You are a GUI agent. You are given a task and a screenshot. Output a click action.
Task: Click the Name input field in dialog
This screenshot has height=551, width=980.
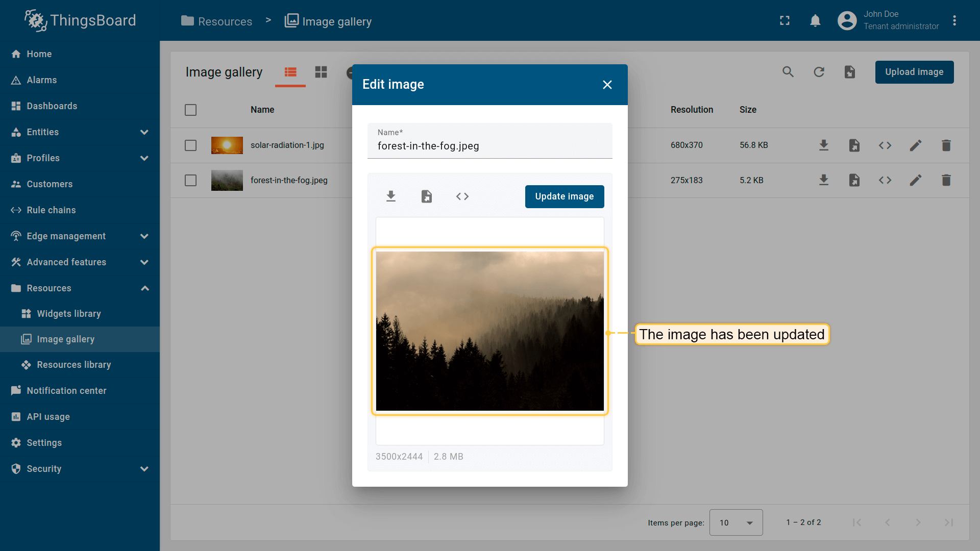tap(489, 146)
